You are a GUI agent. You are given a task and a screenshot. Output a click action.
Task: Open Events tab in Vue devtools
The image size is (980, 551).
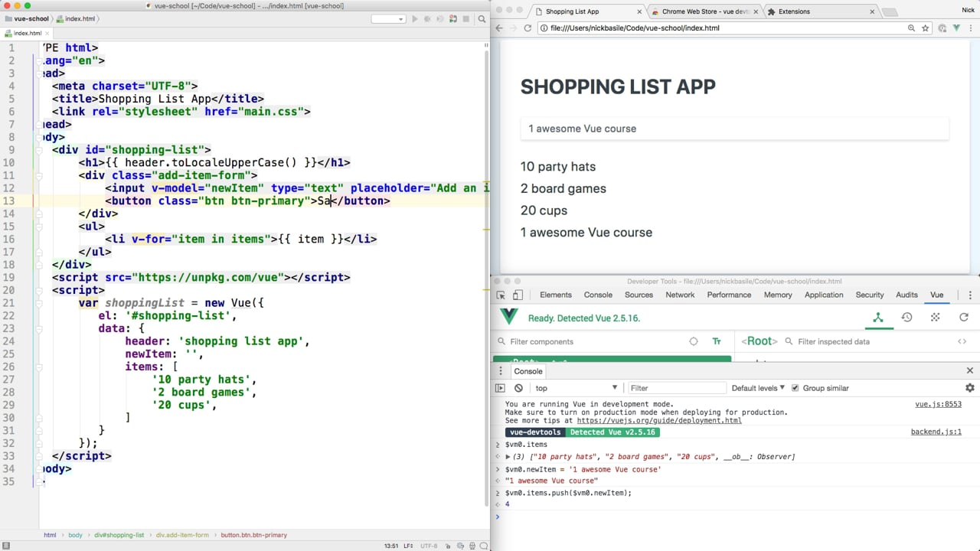[x=935, y=318]
